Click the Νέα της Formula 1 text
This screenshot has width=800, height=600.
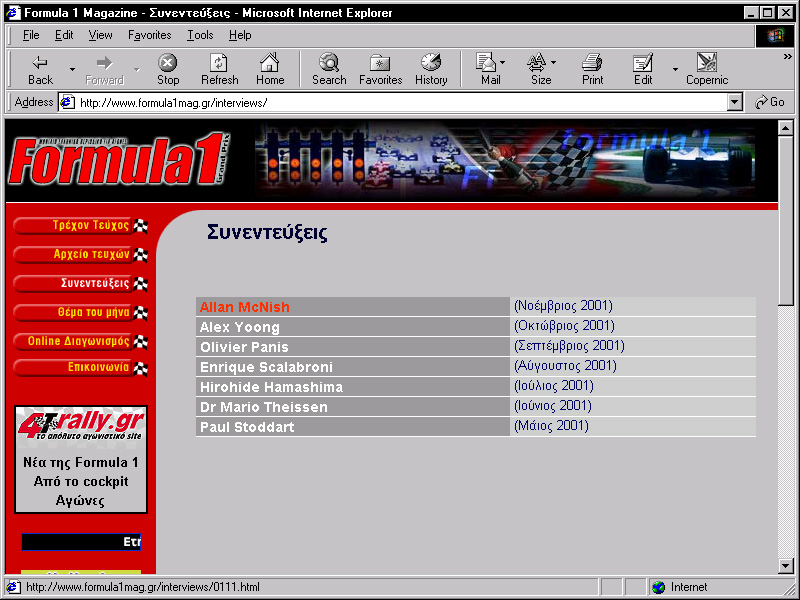point(81,462)
